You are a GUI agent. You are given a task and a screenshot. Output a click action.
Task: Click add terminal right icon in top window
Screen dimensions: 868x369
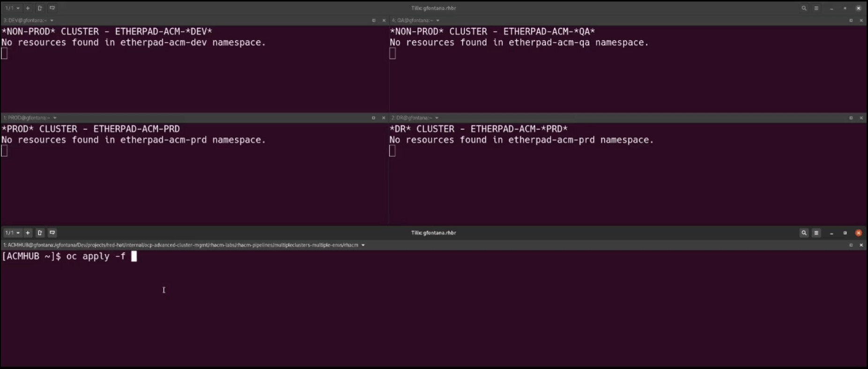tap(40, 8)
